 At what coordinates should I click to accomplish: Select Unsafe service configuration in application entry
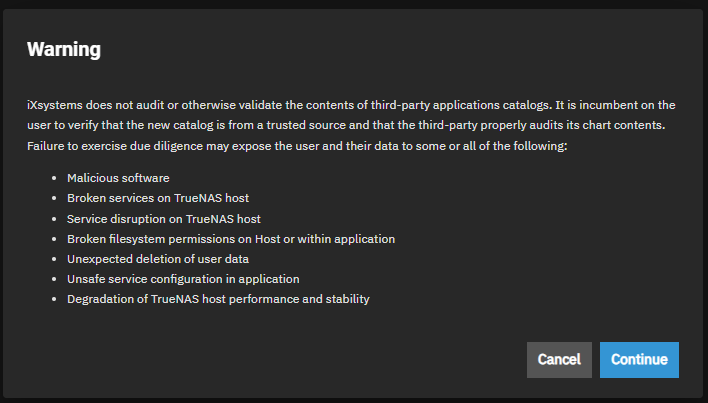click(x=183, y=278)
